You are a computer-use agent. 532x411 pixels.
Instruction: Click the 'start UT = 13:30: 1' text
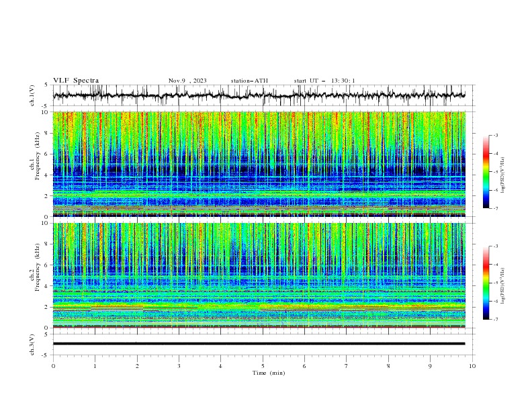pos(324,81)
